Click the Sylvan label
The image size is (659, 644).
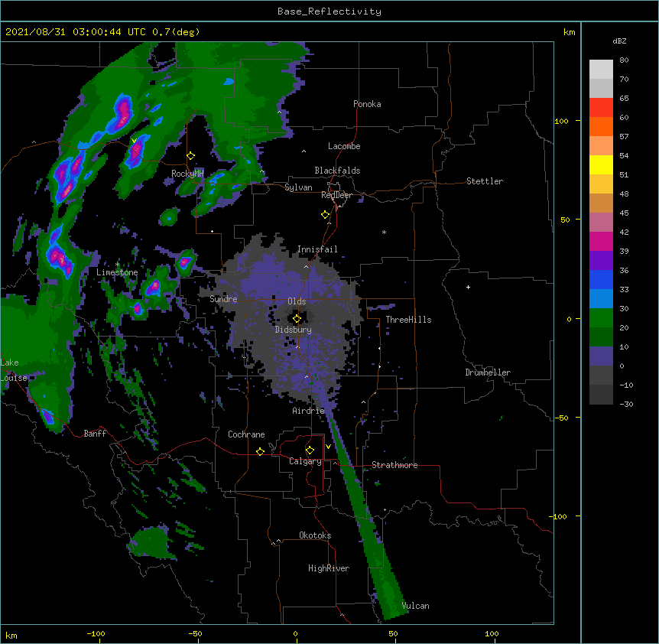pos(298,187)
